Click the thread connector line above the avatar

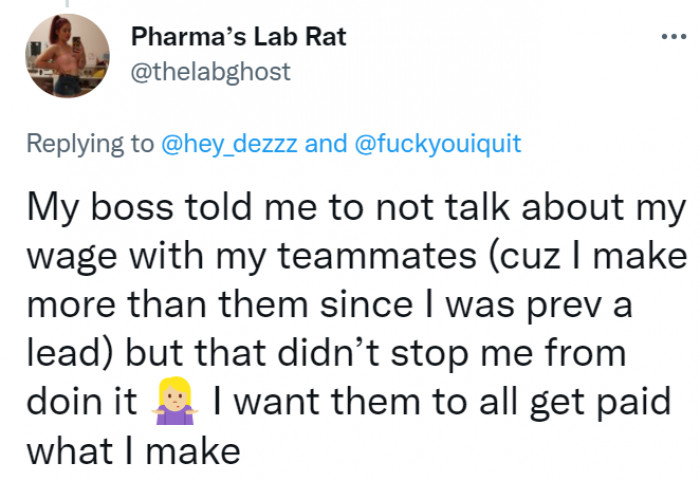point(68,4)
